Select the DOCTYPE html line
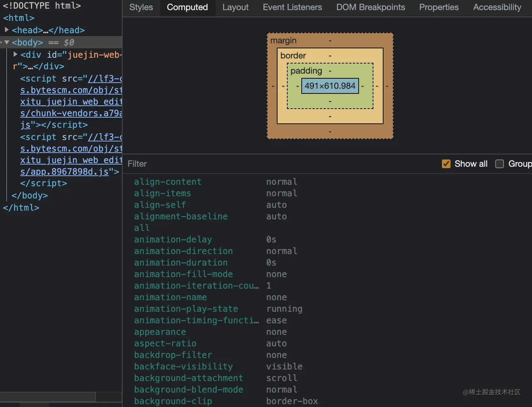The width and height of the screenshot is (532, 407). pyautogui.click(x=42, y=6)
